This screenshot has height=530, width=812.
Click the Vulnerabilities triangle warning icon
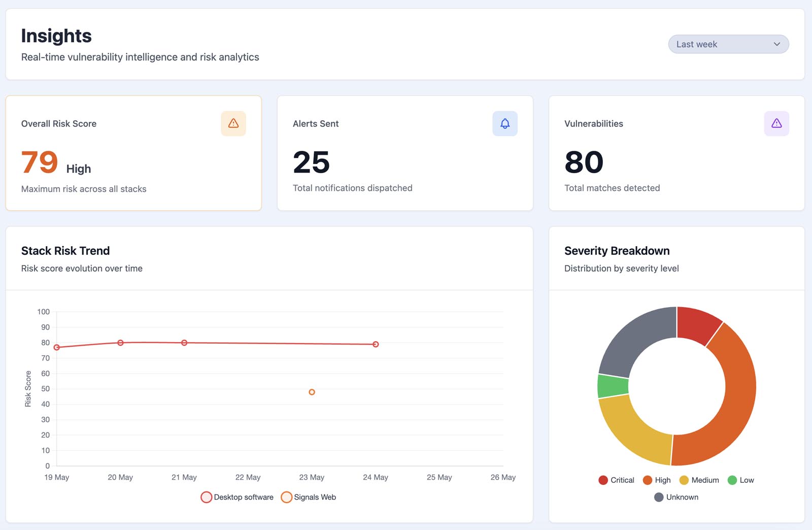click(x=776, y=123)
